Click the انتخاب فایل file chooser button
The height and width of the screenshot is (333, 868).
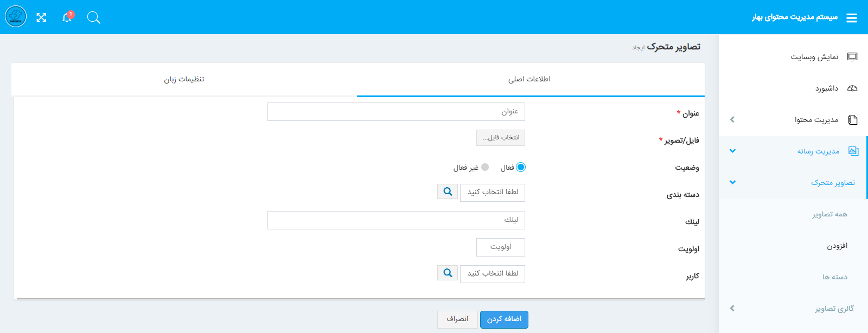pyautogui.click(x=501, y=138)
